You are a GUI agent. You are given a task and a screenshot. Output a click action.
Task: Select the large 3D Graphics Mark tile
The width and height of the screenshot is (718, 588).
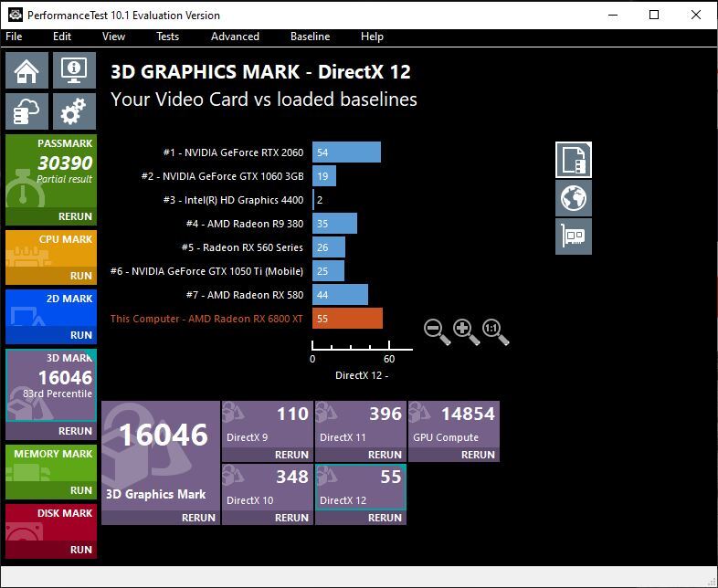pos(161,456)
